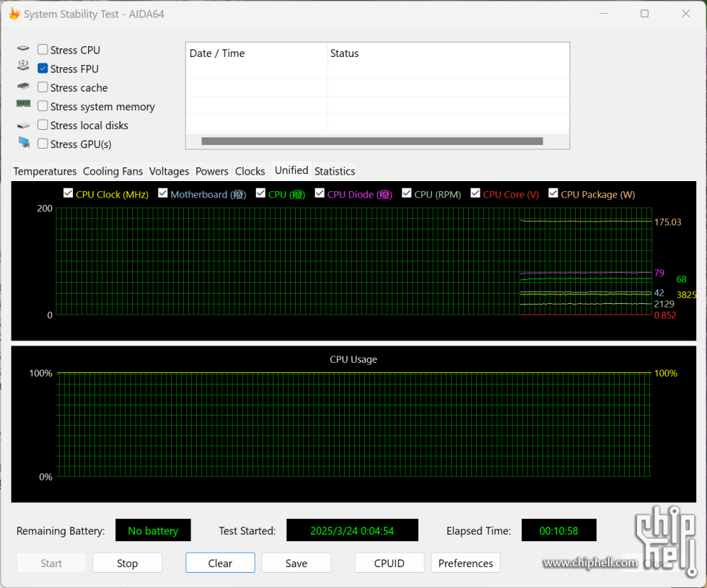The image size is (707, 588).
Task: Enable Stress local disks checkbox
Action: tap(43, 124)
